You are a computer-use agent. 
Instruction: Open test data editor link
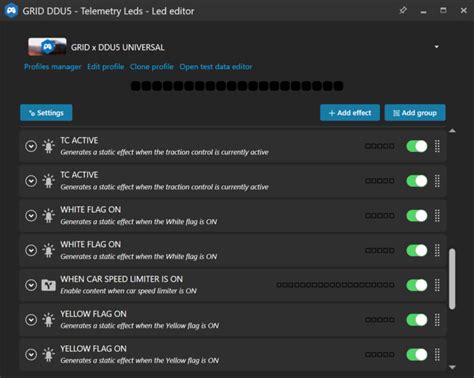216,67
